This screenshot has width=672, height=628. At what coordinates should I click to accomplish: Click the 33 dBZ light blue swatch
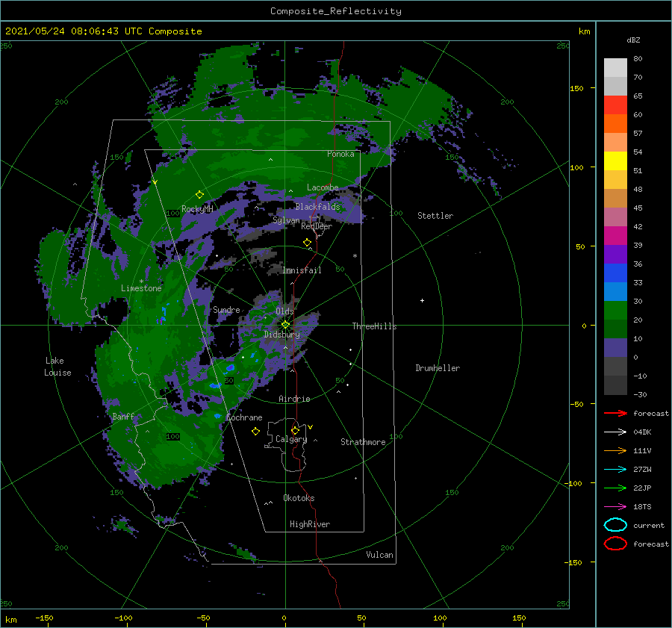[615, 291]
